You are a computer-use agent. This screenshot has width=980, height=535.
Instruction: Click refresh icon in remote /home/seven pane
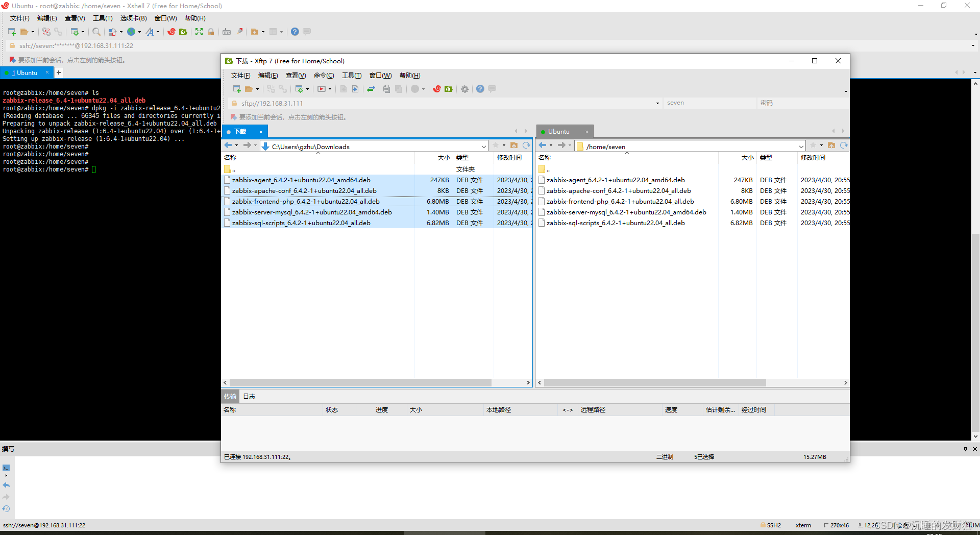click(844, 145)
